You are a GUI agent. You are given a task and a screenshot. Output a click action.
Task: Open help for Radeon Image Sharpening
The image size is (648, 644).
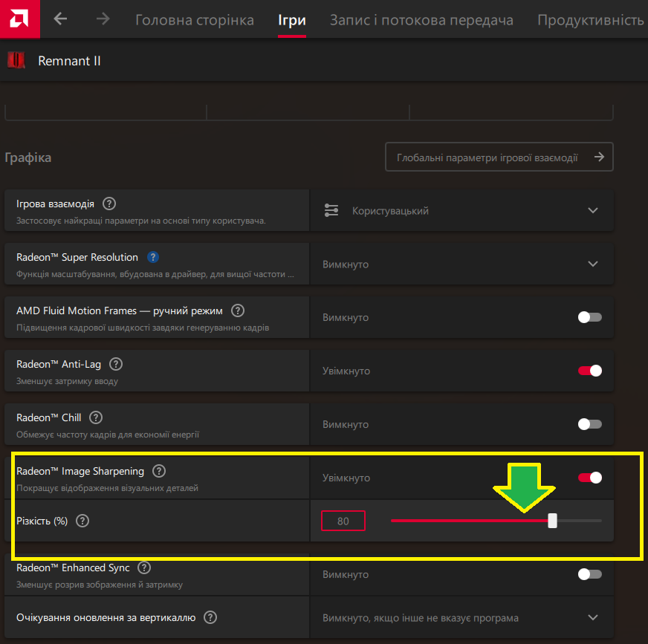point(159,471)
